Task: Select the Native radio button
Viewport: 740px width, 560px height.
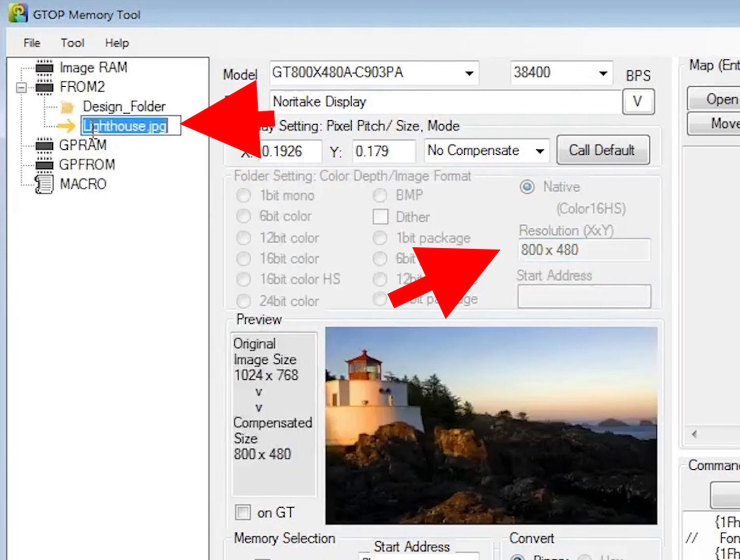Action: (527, 187)
